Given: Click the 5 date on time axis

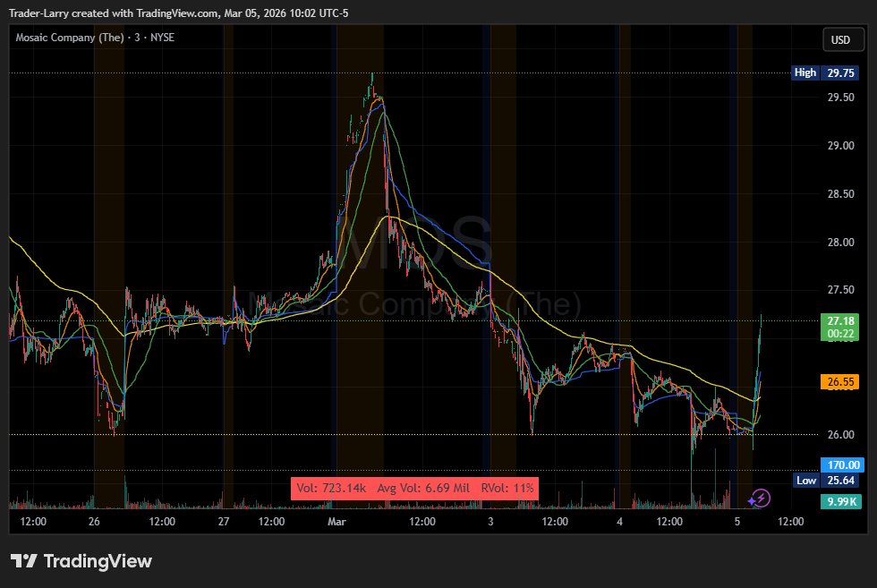Looking at the screenshot, I should [737, 522].
